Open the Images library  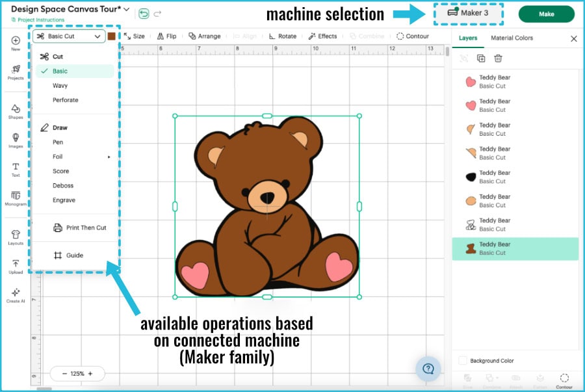click(x=16, y=140)
